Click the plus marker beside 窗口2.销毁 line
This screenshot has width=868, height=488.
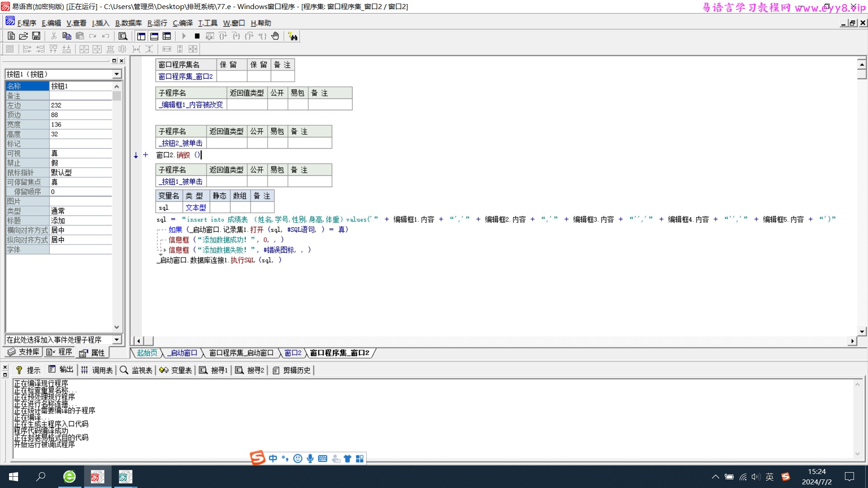tap(146, 155)
